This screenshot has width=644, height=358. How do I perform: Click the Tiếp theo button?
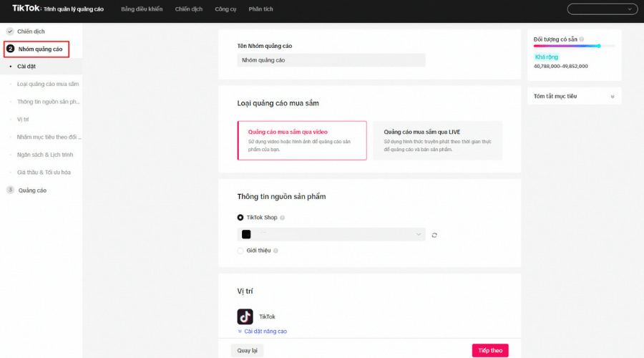[490, 351]
